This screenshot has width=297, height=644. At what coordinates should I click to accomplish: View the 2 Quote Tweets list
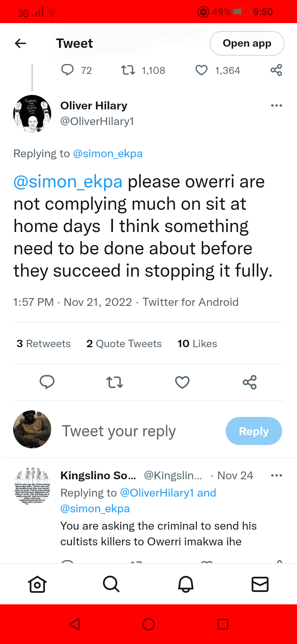pyautogui.click(x=124, y=343)
